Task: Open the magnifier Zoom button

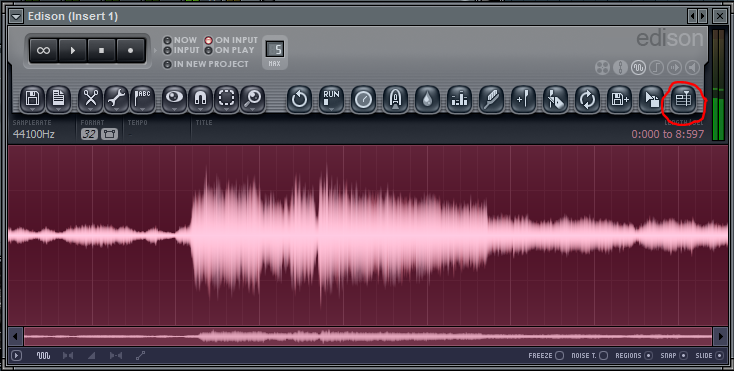Action: [x=253, y=99]
